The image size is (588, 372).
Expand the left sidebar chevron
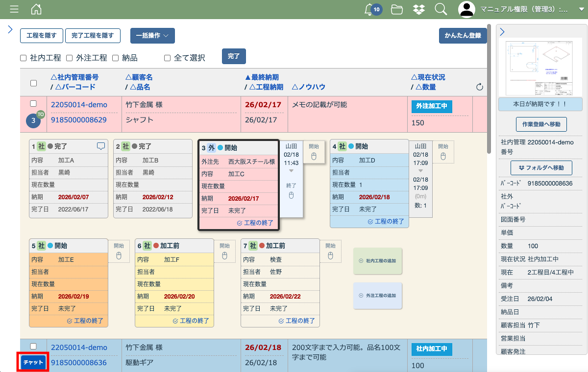point(10,29)
